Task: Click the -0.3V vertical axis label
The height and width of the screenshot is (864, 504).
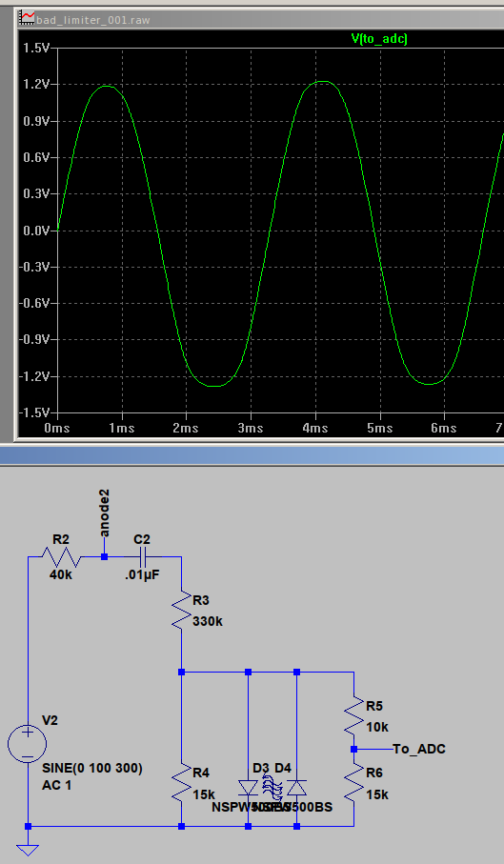Action: [x=34, y=267]
